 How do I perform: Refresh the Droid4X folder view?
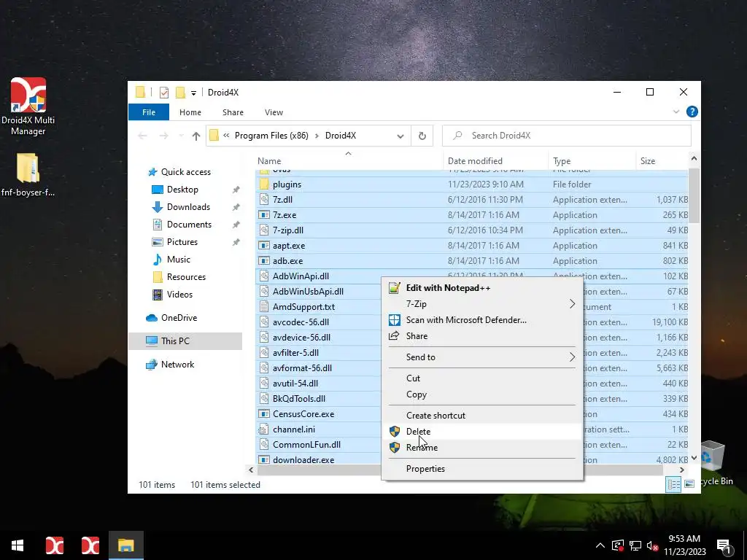tap(422, 136)
